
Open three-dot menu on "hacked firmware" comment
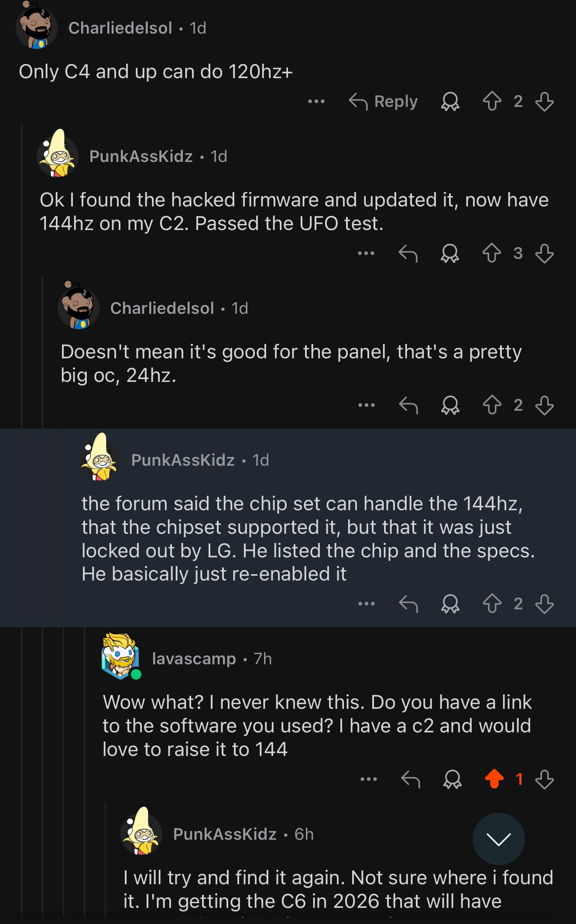pos(366,253)
